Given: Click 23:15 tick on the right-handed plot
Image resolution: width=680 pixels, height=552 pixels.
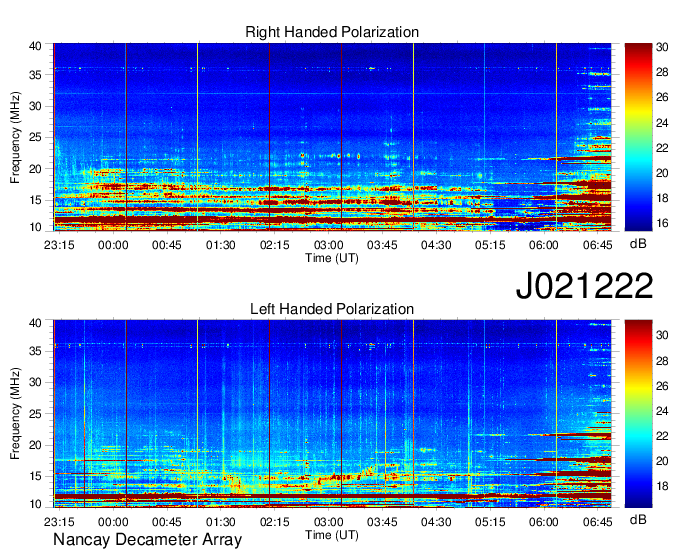Looking at the screenshot, I should coord(59,245).
